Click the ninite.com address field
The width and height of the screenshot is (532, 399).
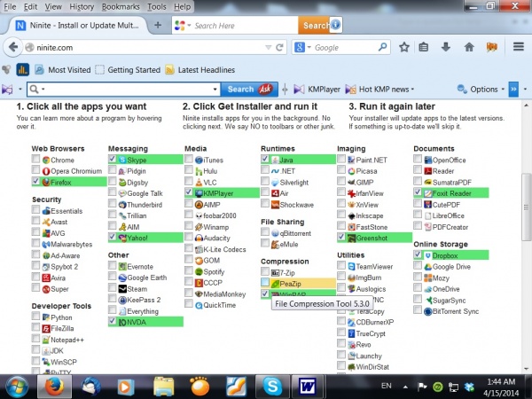tap(149, 48)
